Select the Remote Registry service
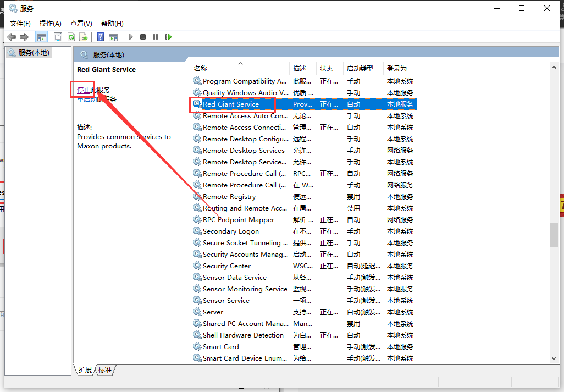The width and height of the screenshot is (564, 392). click(304, 197)
